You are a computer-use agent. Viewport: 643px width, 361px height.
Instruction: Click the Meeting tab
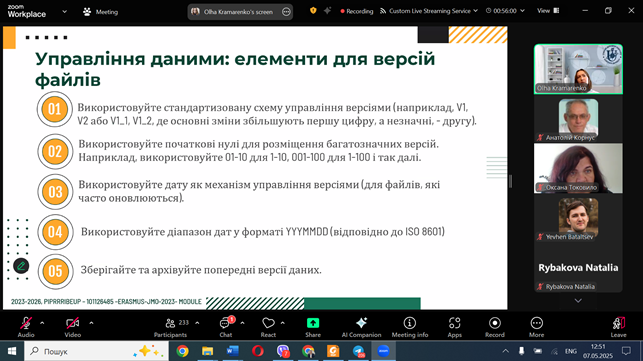100,12
